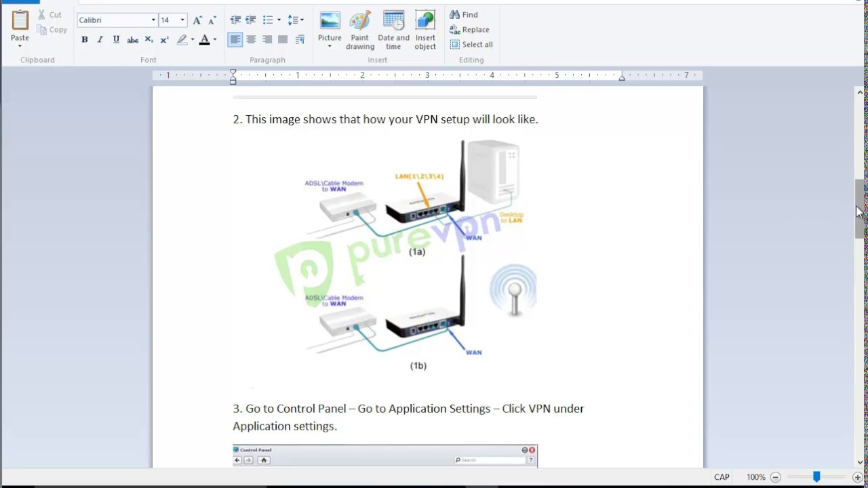The image size is (868, 488).
Task: Click the 100% zoom level text
Action: click(x=755, y=477)
